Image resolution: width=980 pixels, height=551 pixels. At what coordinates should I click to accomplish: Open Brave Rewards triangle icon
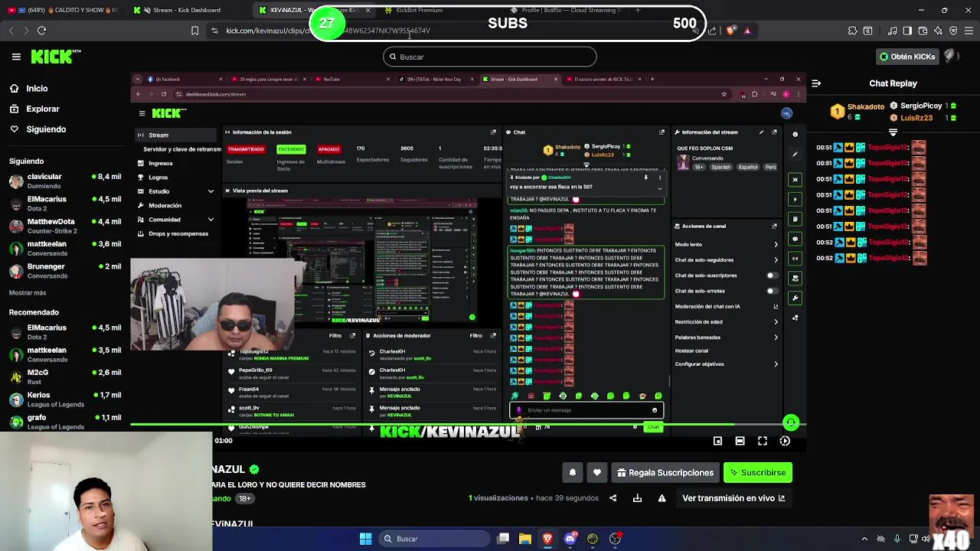747,31
